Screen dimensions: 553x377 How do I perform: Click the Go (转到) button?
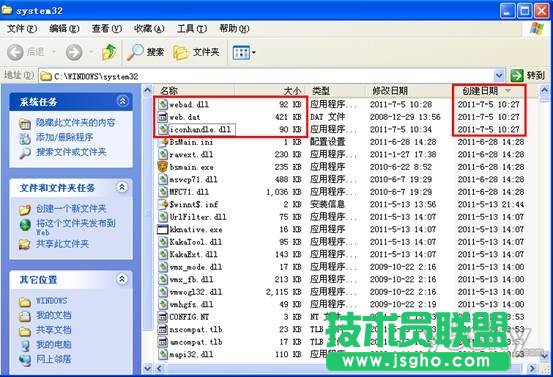(528, 75)
